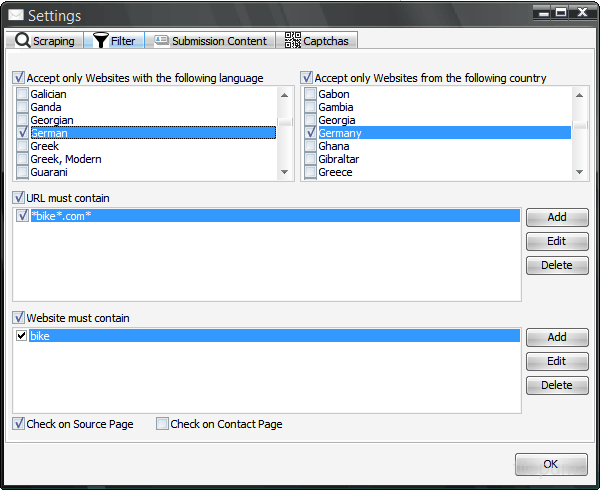Click the QR icon on Captchas tab
This screenshot has height=490, width=600.
coord(293,41)
